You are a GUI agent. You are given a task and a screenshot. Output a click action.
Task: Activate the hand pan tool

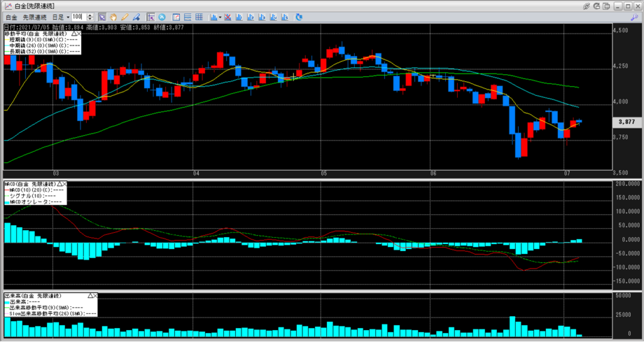click(x=113, y=16)
